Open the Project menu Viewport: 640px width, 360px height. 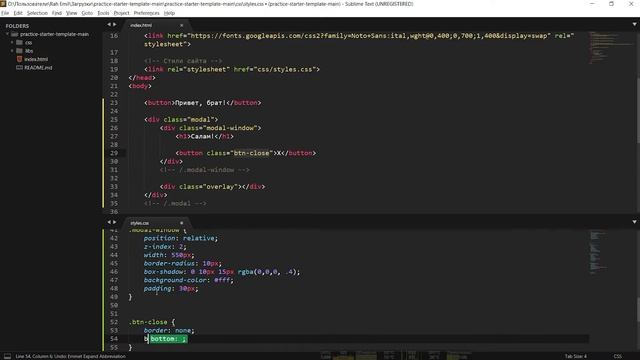(x=121, y=13)
